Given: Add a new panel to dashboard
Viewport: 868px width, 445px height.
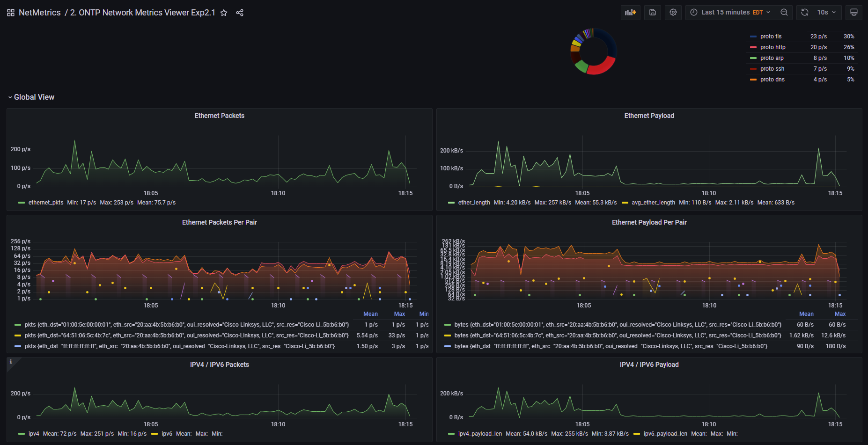Looking at the screenshot, I should click(631, 13).
